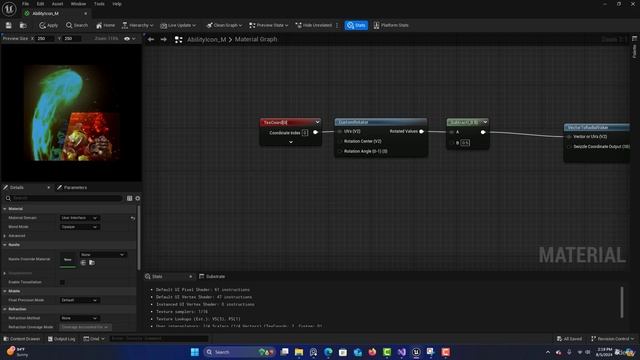Close the Details tab
This screenshot has width=640, height=360.
point(49,187)
